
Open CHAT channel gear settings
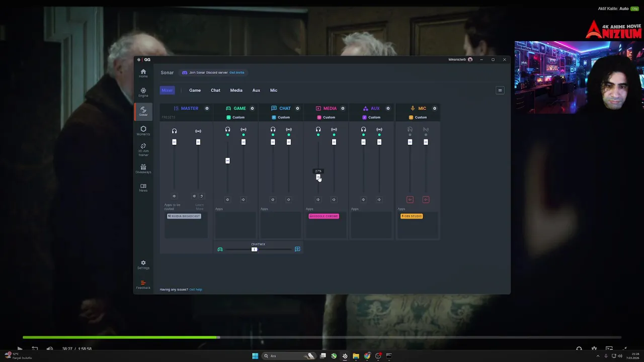point(297,108)
